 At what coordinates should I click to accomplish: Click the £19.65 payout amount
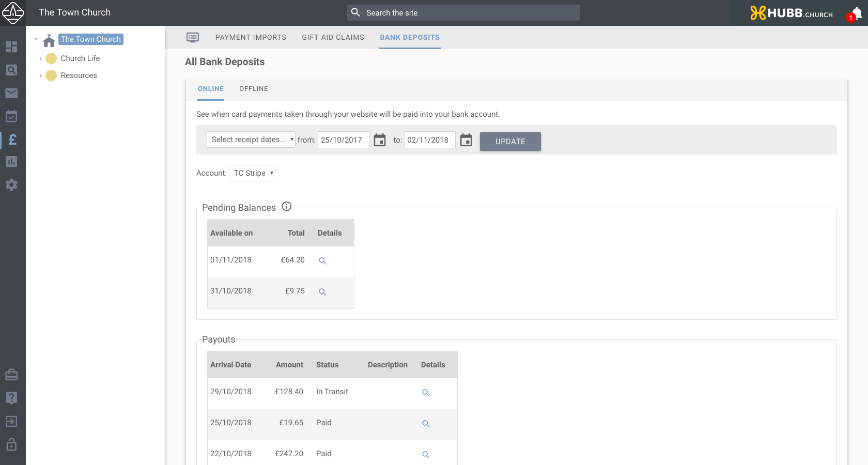[x=291, y=423]
